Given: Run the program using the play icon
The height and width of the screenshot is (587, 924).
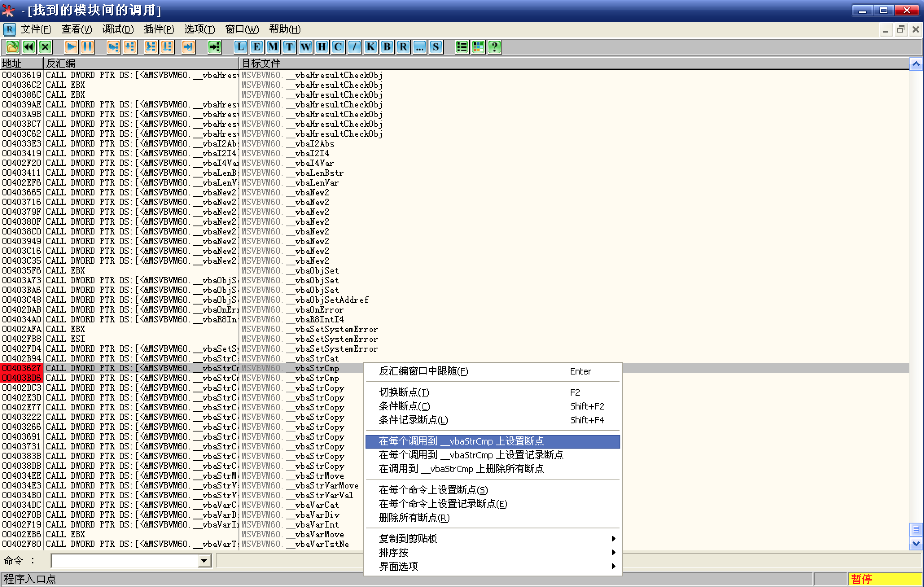Looking at the screenshot, I should pyautogui.click(x=71, y=47).
